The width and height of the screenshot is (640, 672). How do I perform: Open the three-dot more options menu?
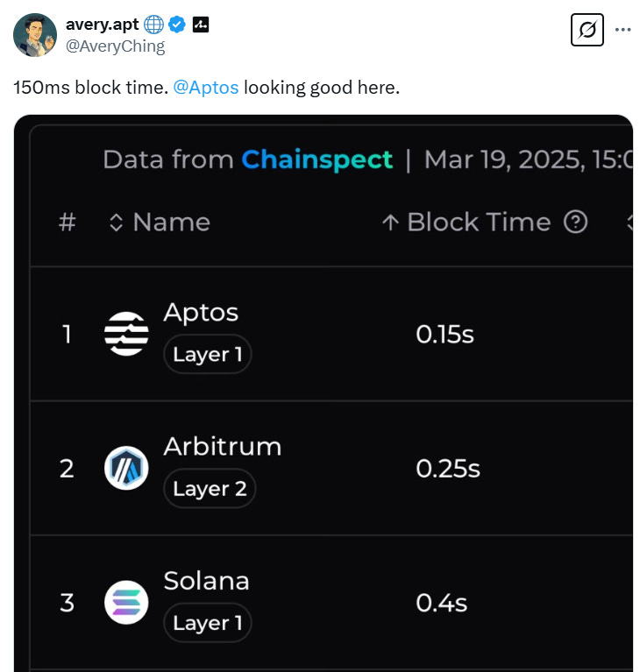pyautogui.click(x=622, y=30)
